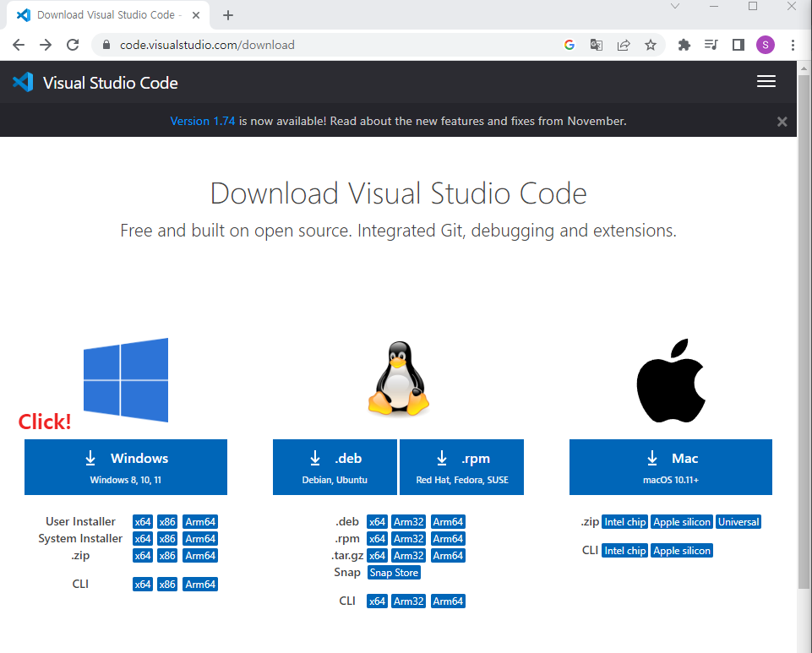Open the extensions puzzle icon
This screenshot has height=653, width=812.
[x=684, y=45]
